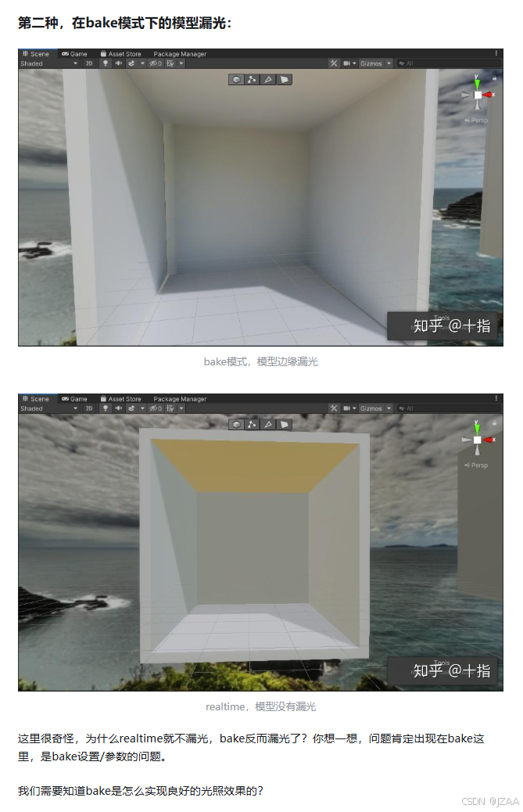
Task: Open the Package Manager tab in the lower screenshot
Action: 180,399
